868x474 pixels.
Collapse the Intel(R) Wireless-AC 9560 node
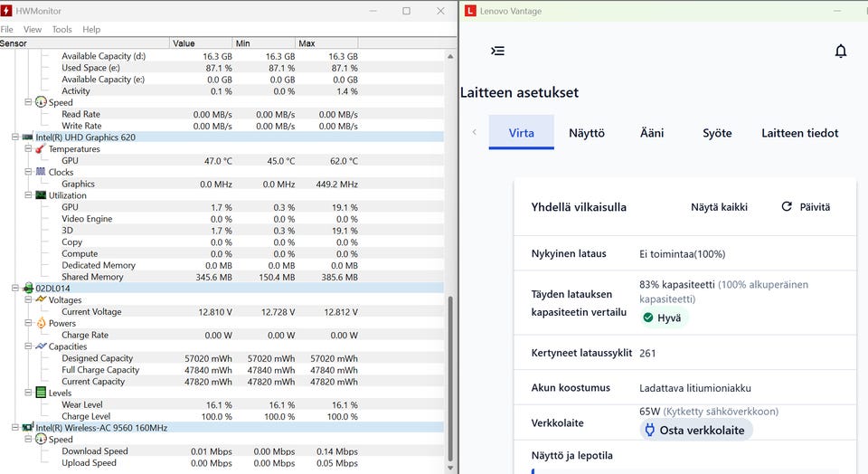(x=15, y=428)
